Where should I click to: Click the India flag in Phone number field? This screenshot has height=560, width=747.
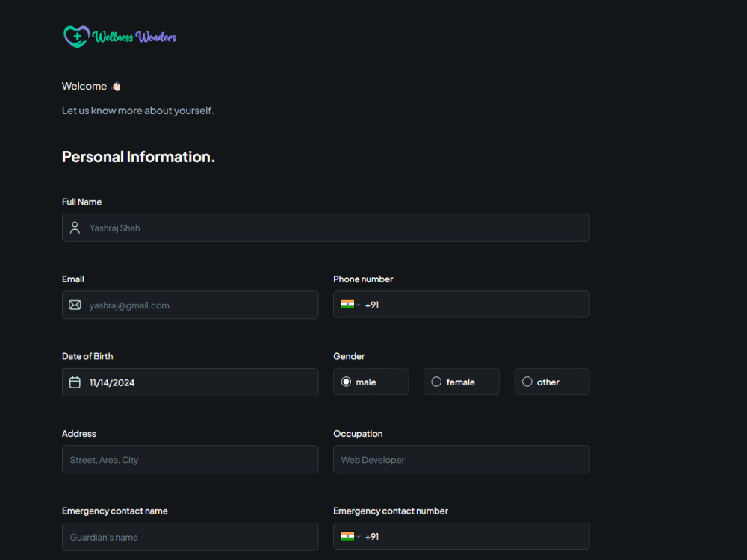[347, 305]
